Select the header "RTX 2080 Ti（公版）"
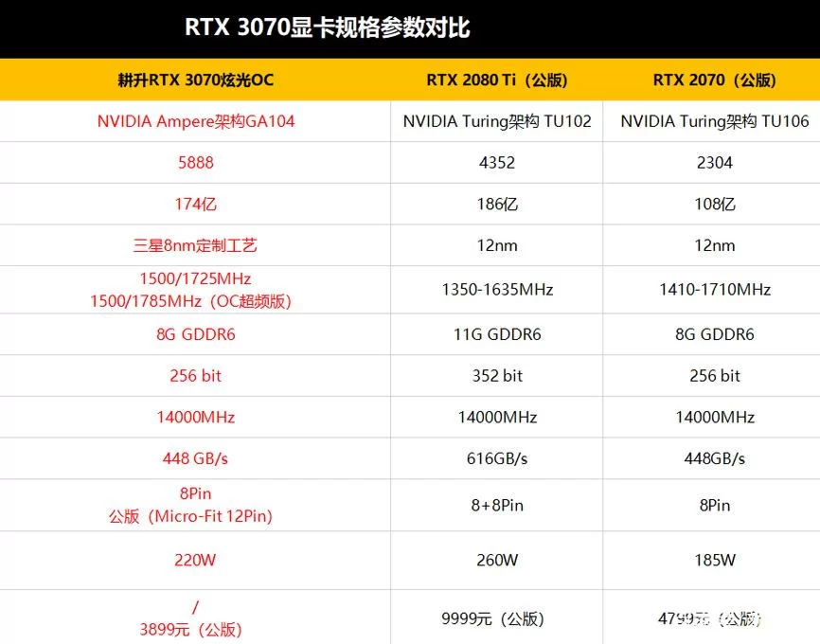 click(x=497, y=80)
